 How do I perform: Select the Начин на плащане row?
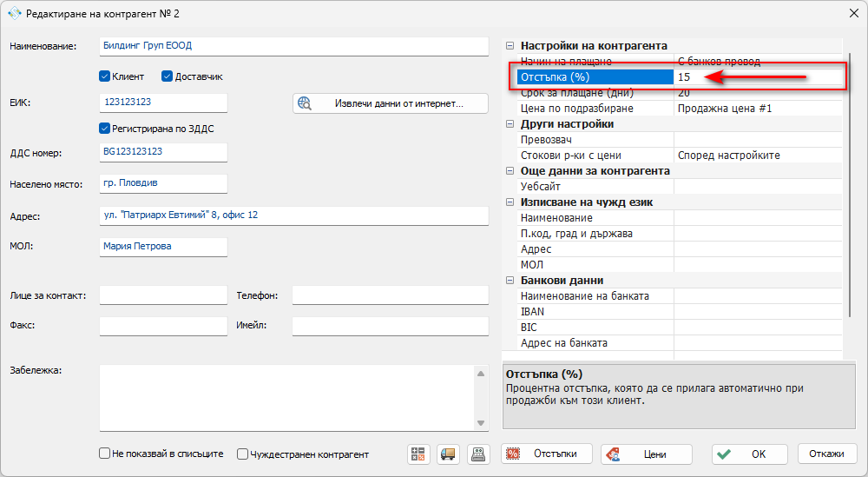point(680,61)
